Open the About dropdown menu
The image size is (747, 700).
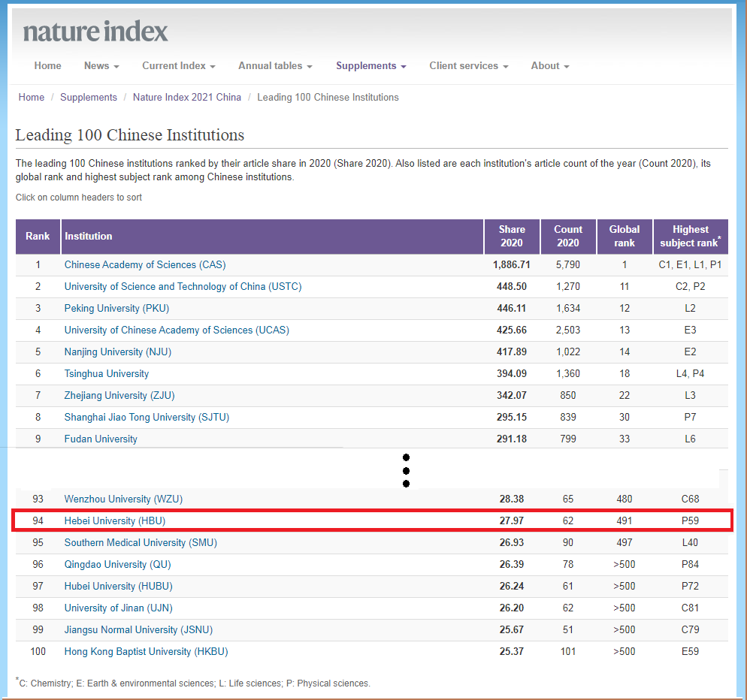[x=549, y=66]
